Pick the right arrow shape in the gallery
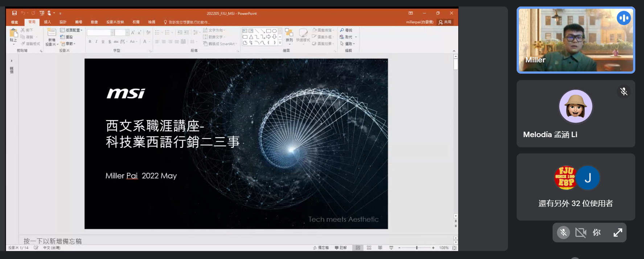 [x=268, y=37]
